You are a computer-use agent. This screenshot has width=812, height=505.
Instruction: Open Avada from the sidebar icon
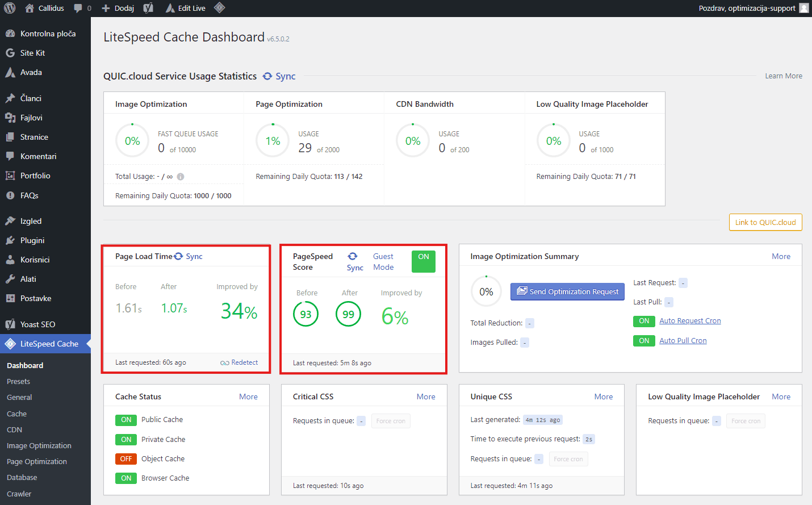[10, 72]
